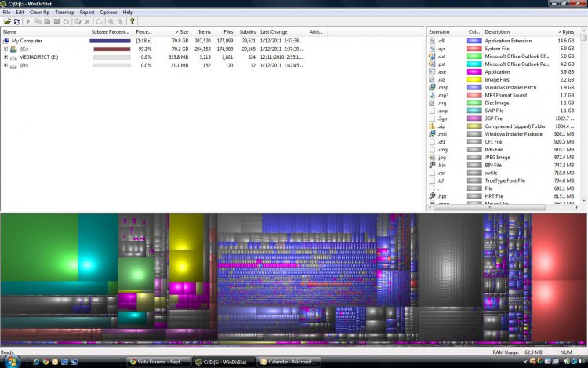Open the Edit menu

click(x=20, y=13)
